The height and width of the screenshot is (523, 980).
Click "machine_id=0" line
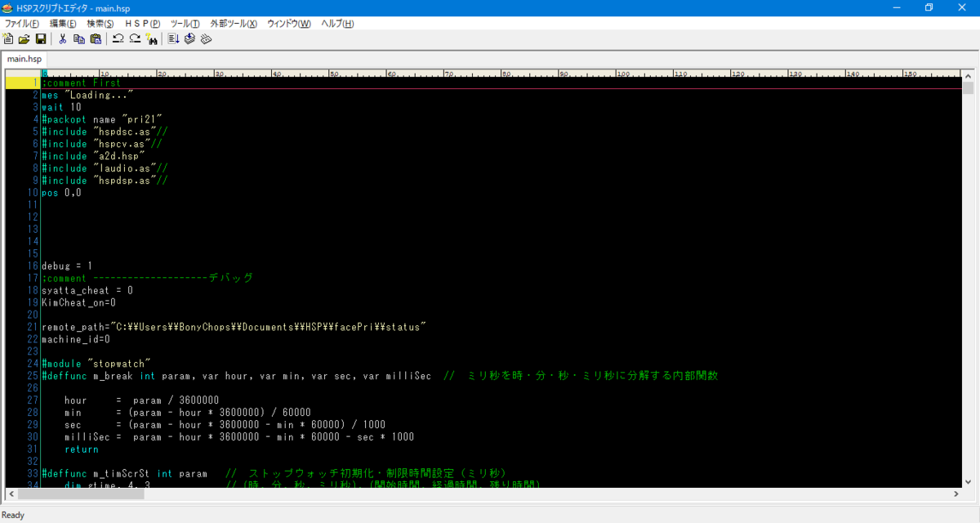76,339
